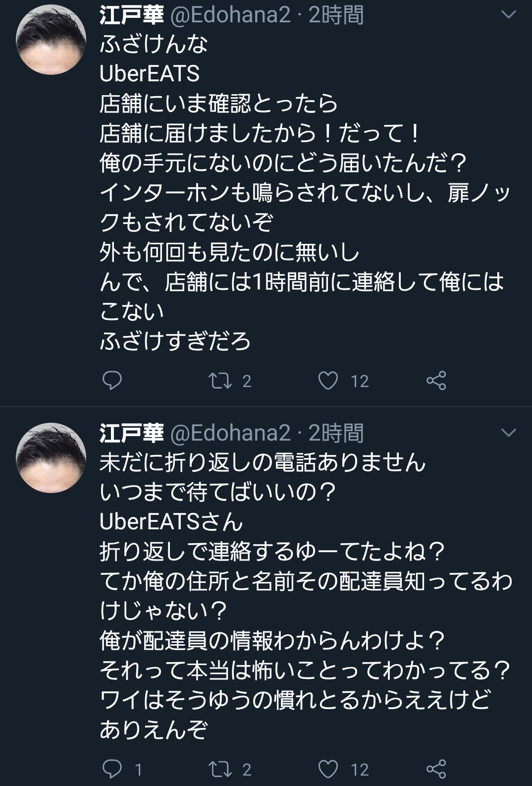Retweet the second tweet starting 未だに
The height and width of the screenshot is (786, 532).
[x=220, y=769]
